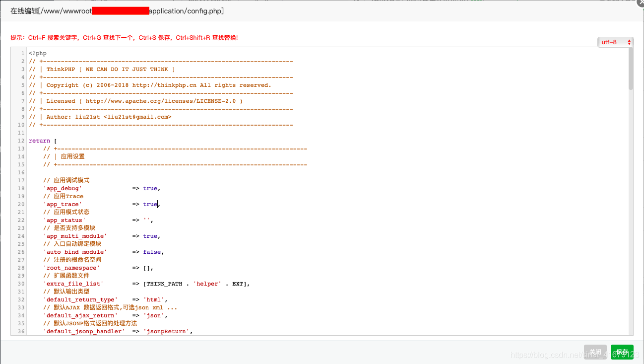Click the 'html' value text
This screenshot has height=364, width=644.
pyautogui.click(x=154, y=299)
